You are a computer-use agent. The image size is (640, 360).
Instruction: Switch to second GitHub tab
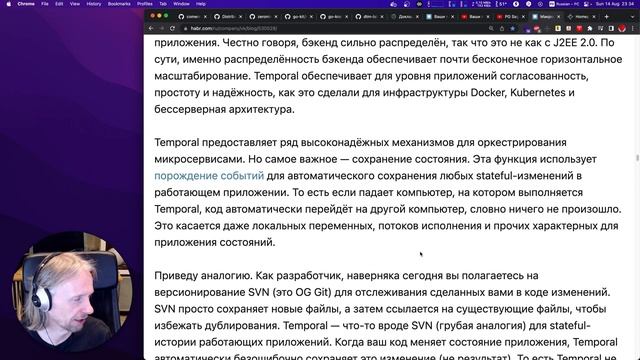[x=228, y=16]
